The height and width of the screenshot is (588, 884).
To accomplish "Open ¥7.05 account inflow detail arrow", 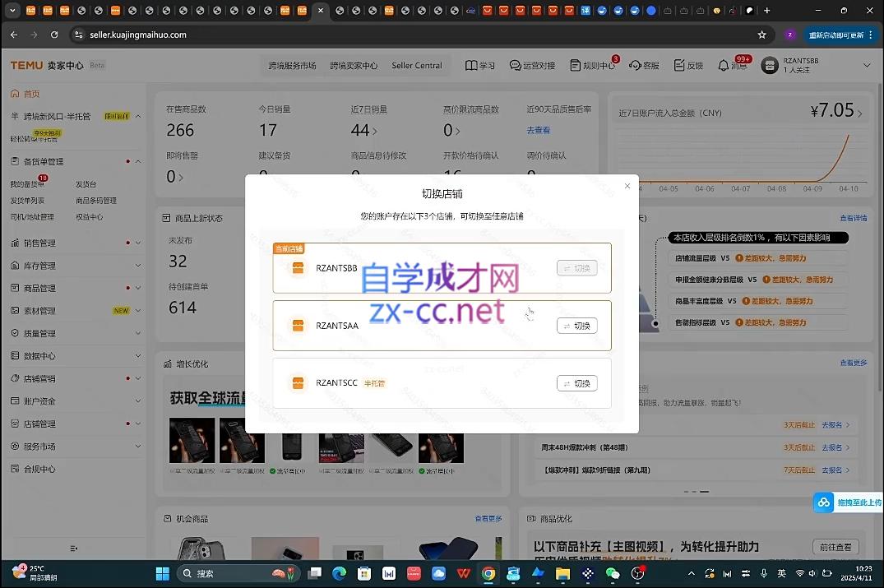I will (860, 113).
